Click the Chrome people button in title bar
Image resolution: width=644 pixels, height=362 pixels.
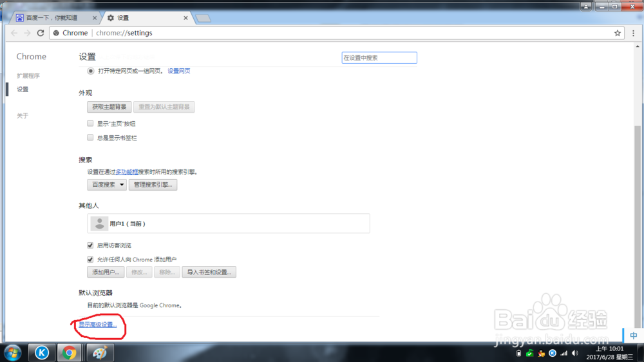(x=585, y=6)
